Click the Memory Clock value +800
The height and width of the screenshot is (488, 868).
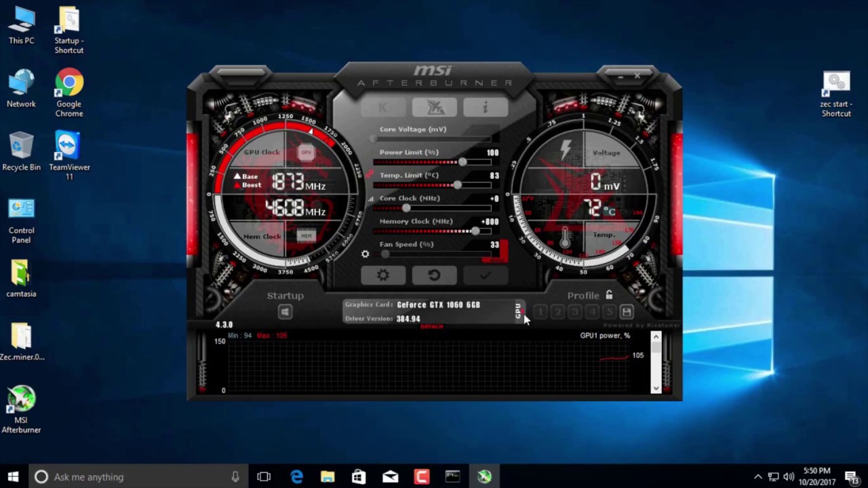(490, 222)
